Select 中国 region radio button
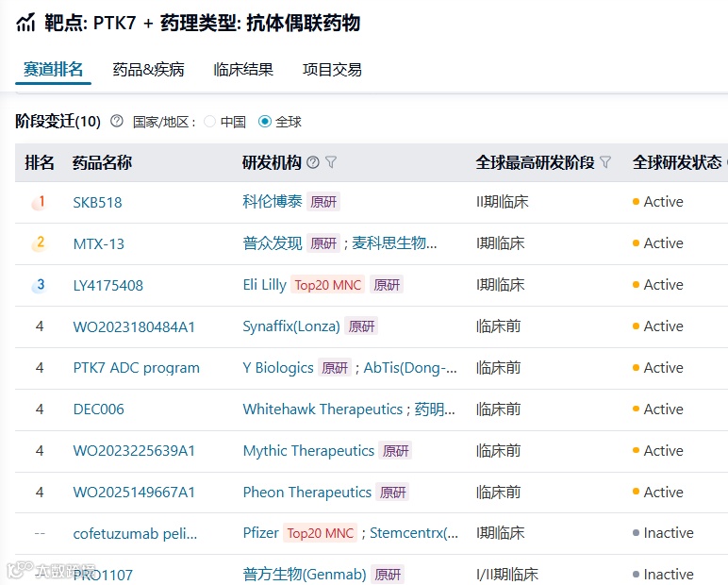728x585 pixels. tap(210, 122)
